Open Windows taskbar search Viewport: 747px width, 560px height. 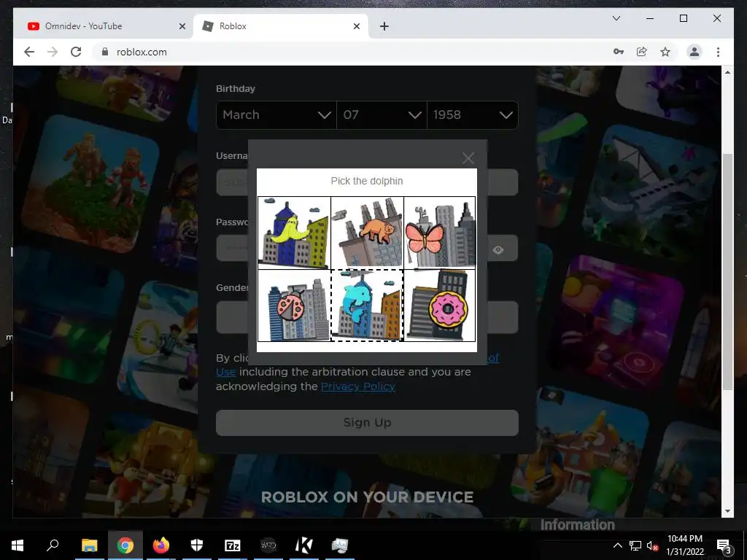pos(53,545)
